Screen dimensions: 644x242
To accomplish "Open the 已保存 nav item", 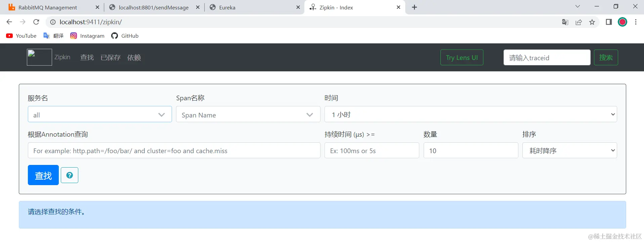I will click(111, 58).
